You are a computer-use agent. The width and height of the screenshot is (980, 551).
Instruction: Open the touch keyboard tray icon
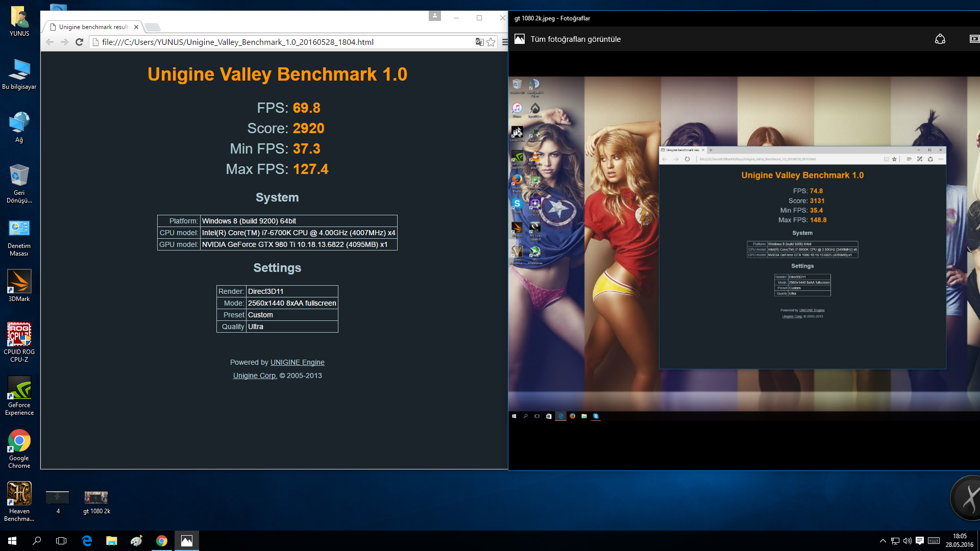[934, 541]
